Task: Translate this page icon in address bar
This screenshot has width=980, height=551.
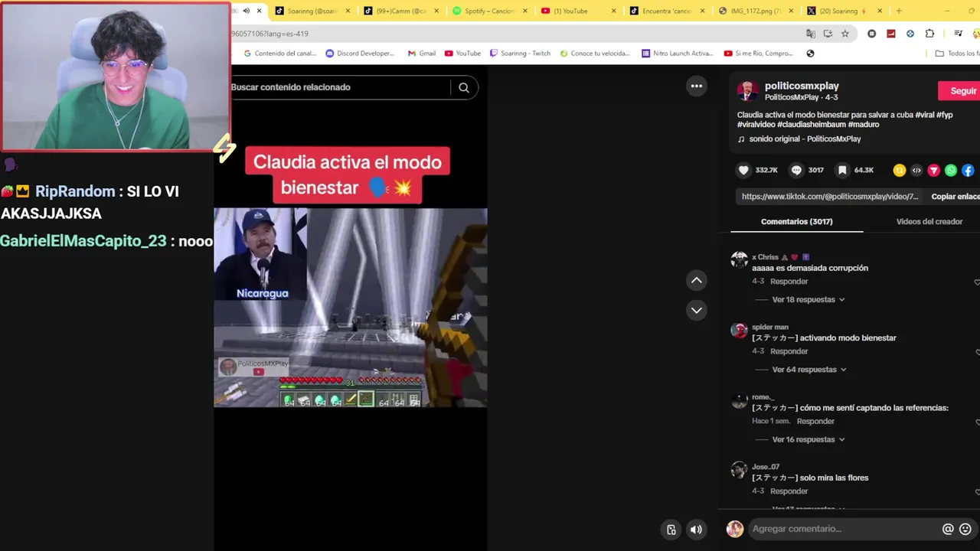Action: tap(811, 34)
